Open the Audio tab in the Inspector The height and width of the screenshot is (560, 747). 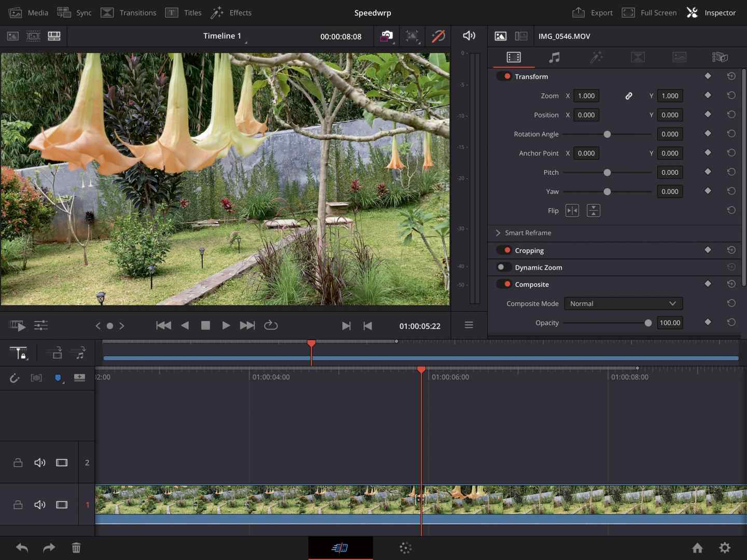pyautogui.click(x=554, y=58)
